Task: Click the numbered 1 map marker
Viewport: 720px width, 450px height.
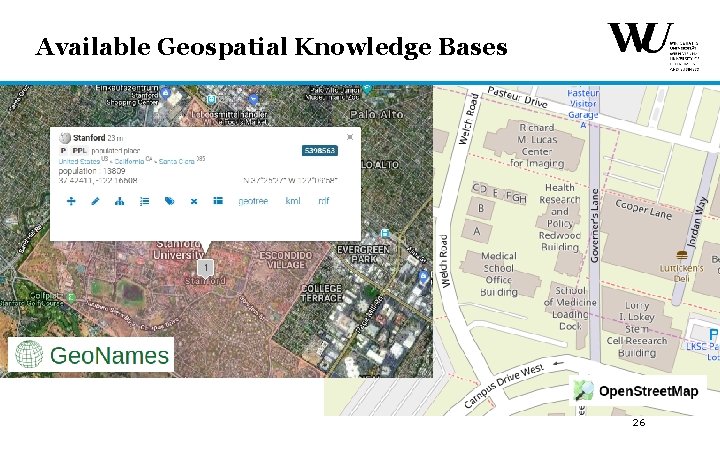Action: point(206,268)
